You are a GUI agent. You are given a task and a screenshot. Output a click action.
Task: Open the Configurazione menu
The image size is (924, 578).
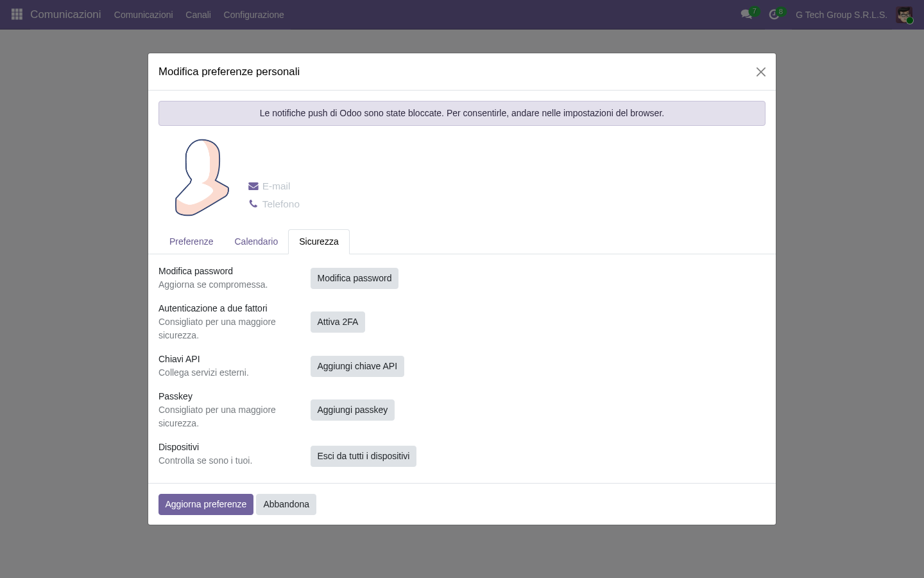coord(253,15)
